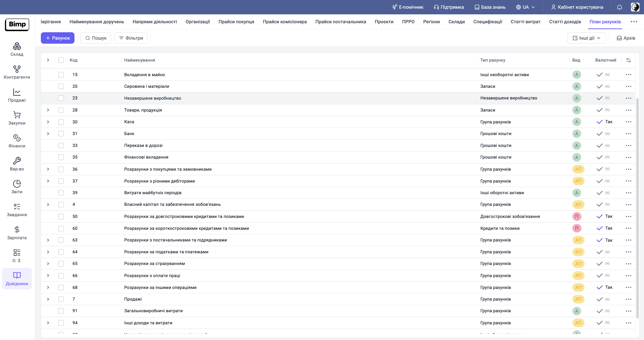Switch to the Склади tab
The image size is (644, 340).
(x=456, y=22)
